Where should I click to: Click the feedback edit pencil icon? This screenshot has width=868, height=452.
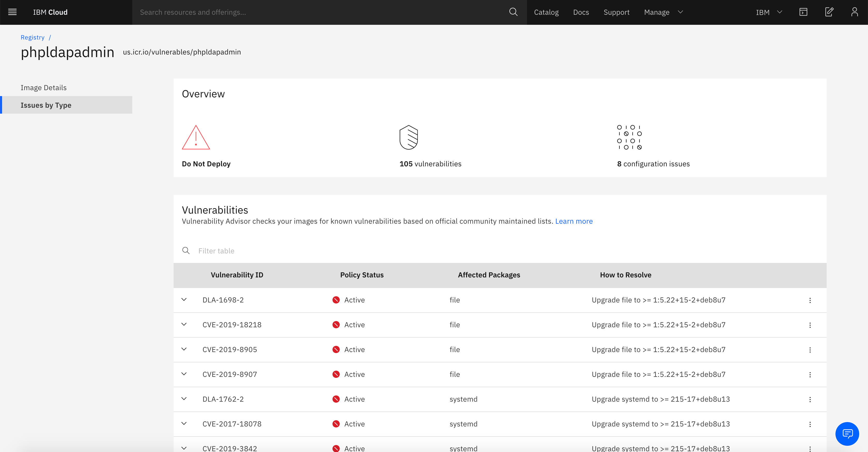coord(829,12)
